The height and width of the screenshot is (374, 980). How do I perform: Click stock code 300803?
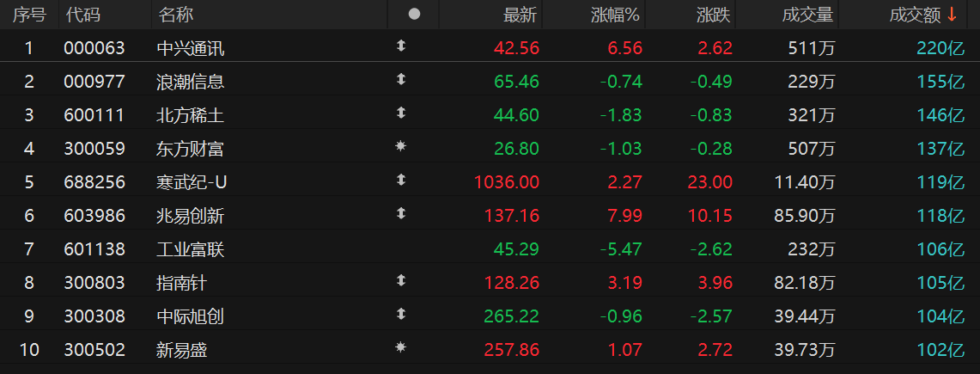click(x=94, y=284)
